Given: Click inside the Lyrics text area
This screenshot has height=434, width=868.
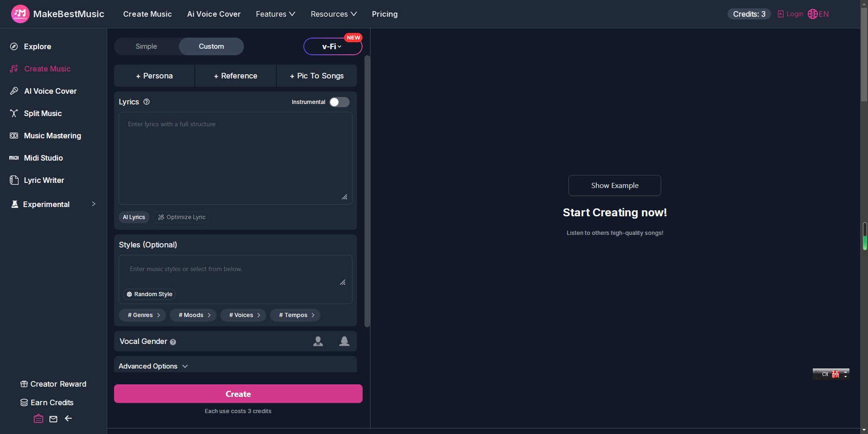Looking at the screenshot, I should (x=235, y=158).
